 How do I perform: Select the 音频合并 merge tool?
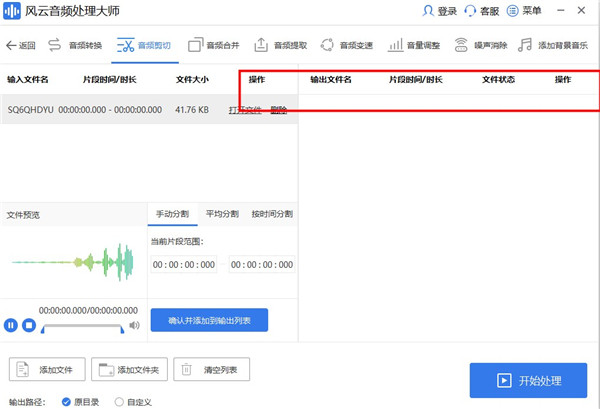coord(217,45)
